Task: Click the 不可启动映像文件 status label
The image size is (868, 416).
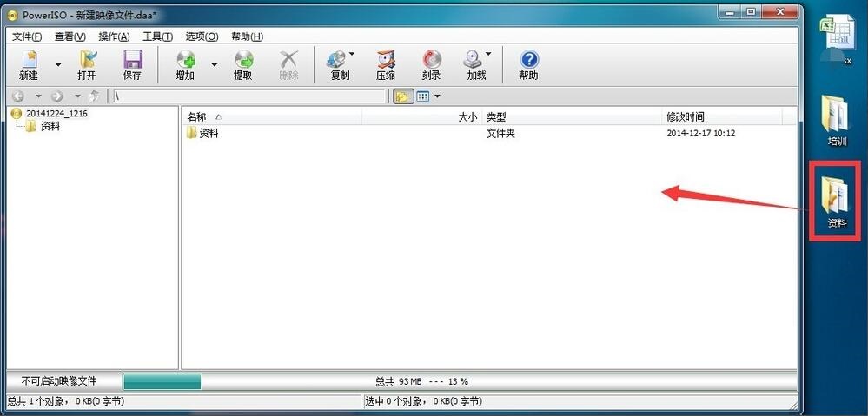Action: point(59,381)
